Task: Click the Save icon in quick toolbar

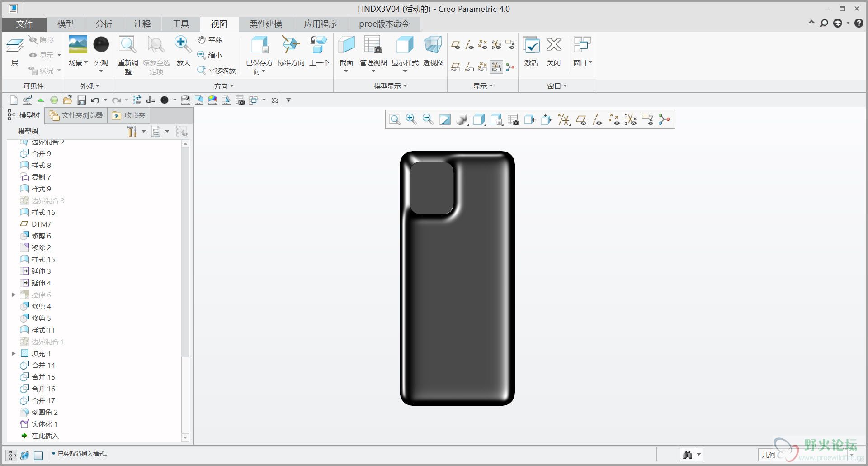Action: (81, 100)
